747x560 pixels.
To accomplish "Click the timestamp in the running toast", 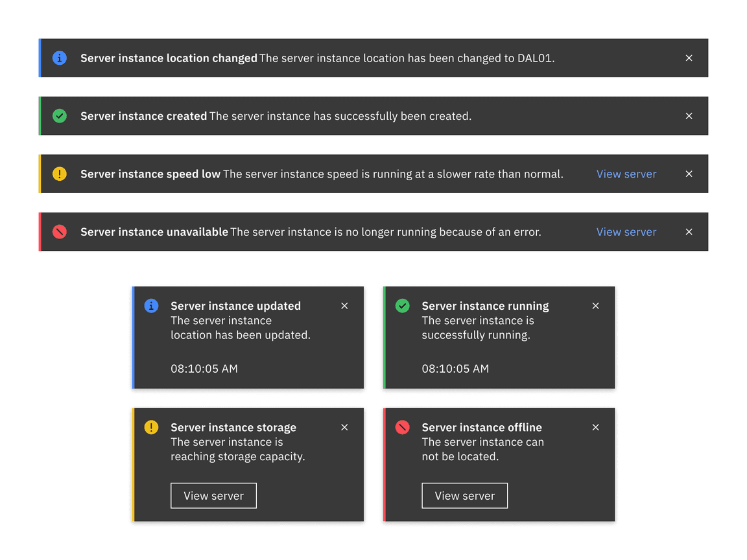I will tap(454, 368).
